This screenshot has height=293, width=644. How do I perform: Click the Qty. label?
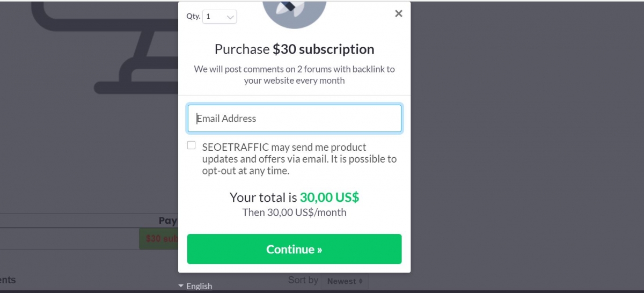pos(193,17)
